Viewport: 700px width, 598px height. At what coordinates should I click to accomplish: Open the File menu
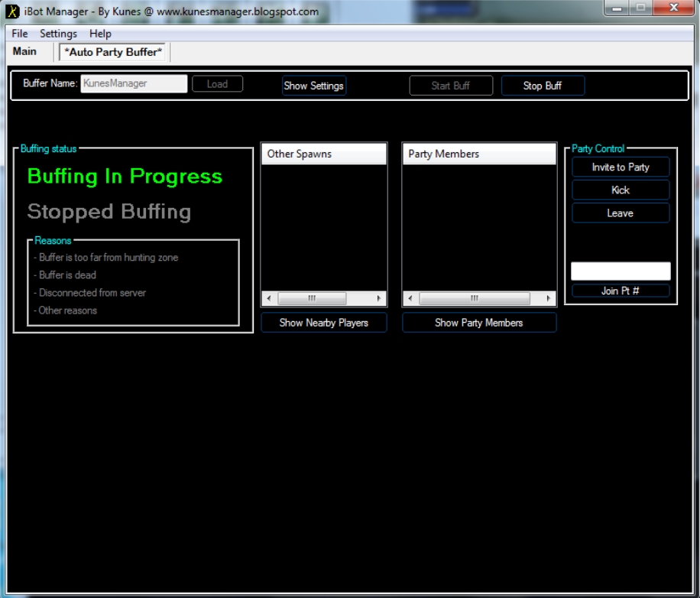(20, 34)
